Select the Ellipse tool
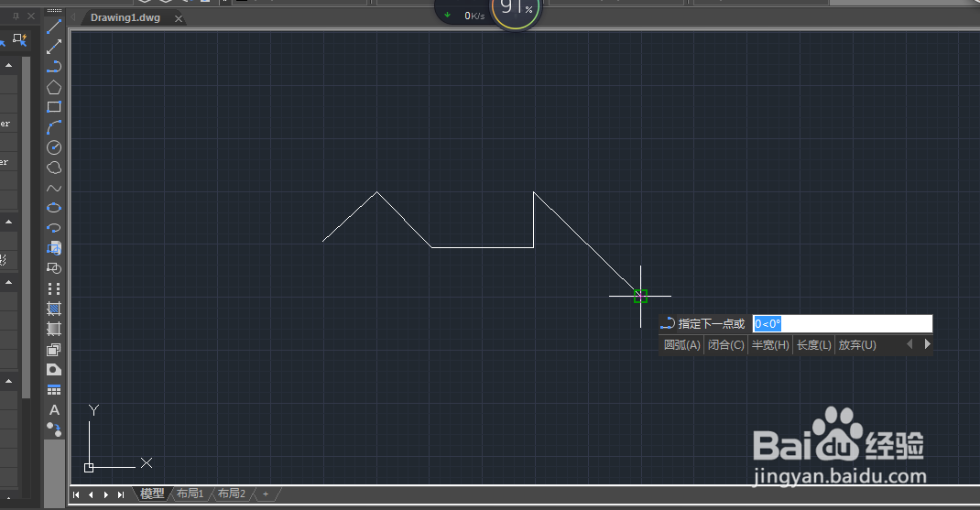Image resolution: width=980 pixels, height=510 pixels. [x=54, y=208]
